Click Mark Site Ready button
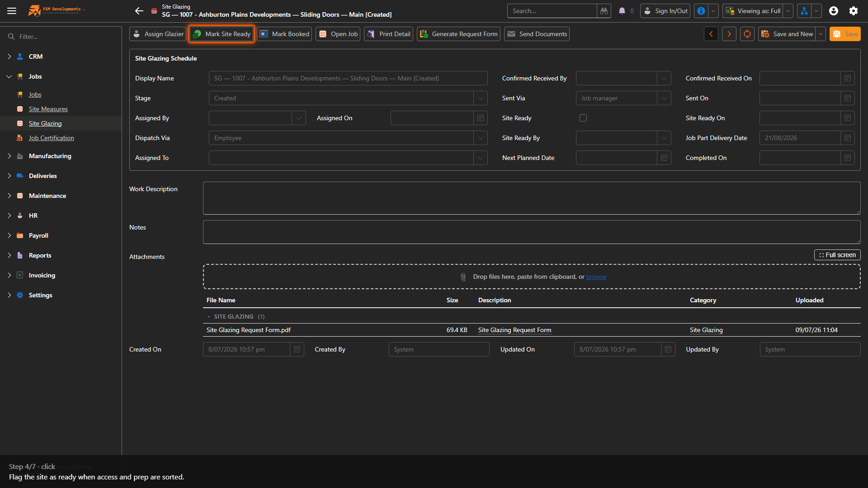868x488 pixels. click(x=222, y=34)
